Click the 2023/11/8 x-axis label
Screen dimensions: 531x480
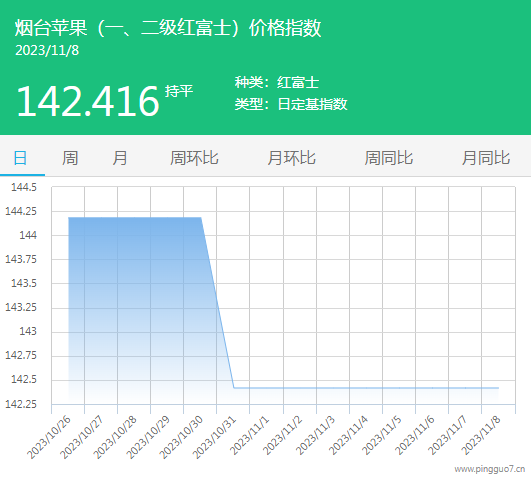481,435
